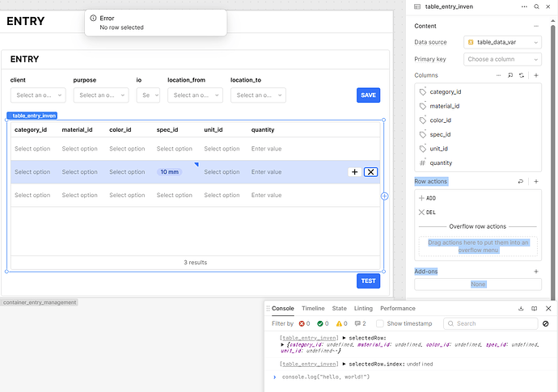558x392 pixels.
Task: Click the SAVE button
Action: click(368, 95)
